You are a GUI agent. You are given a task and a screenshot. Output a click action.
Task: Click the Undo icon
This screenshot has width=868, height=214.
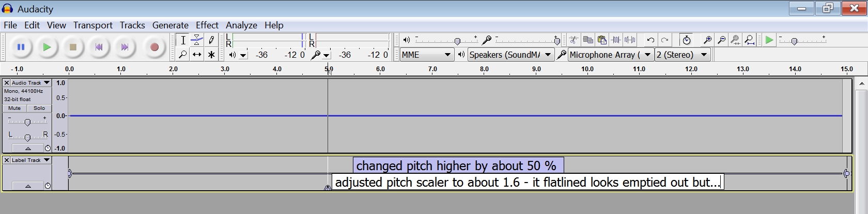650,40
